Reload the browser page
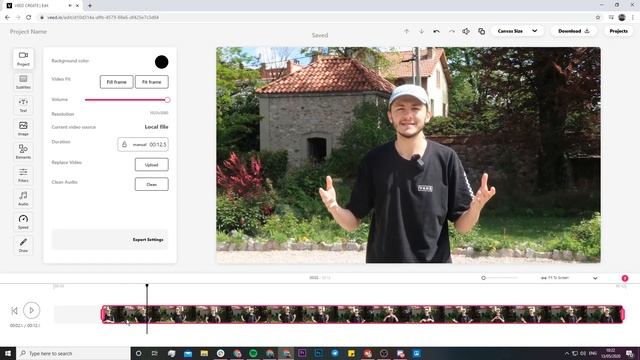640x360 pixels. click(x=29, y=18)
